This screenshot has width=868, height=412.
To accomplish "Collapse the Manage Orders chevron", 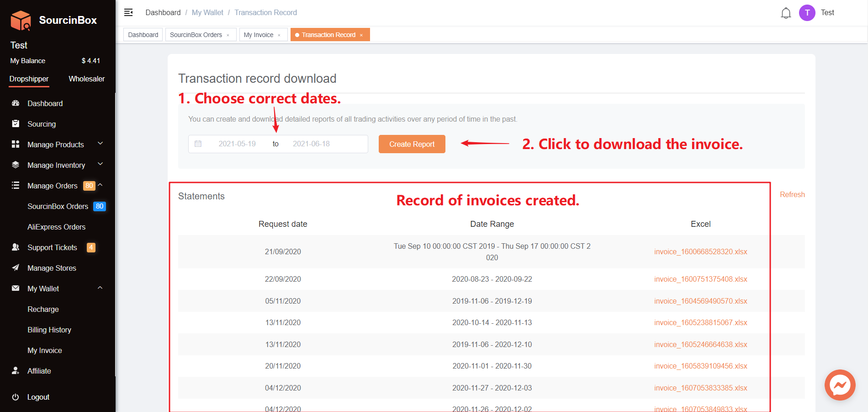I will (101, 185).
